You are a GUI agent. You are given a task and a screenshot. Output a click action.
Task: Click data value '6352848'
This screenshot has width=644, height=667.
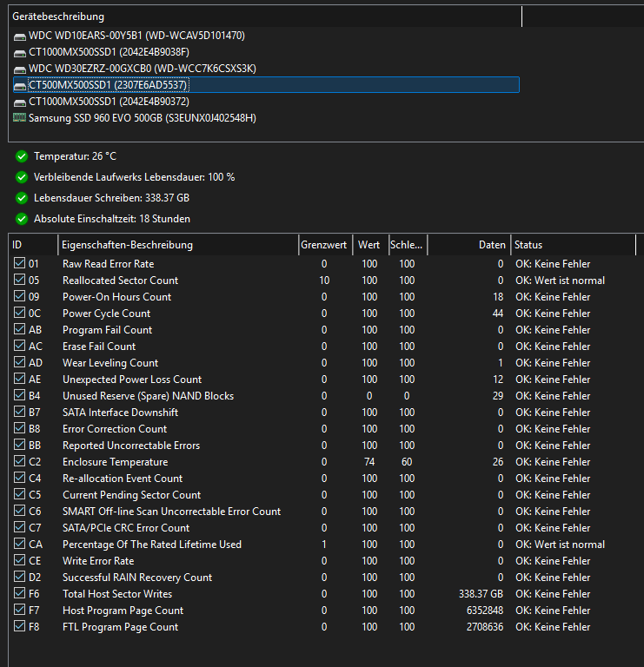click(485, 611)
